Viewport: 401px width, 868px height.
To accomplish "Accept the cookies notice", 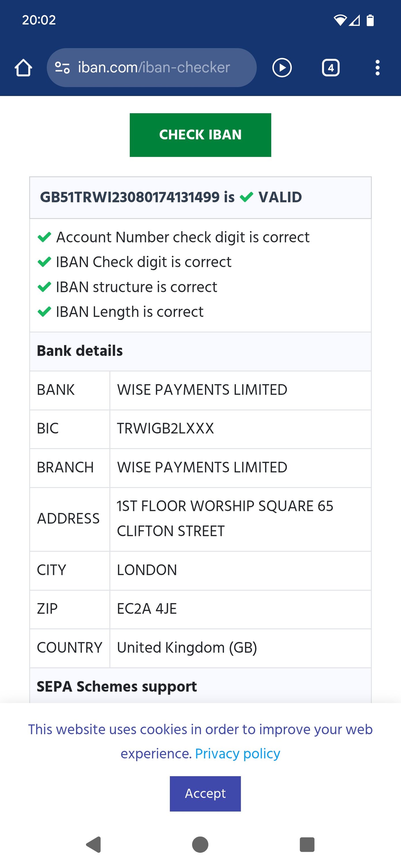I will pyautogui.click(x=205, y=793).
